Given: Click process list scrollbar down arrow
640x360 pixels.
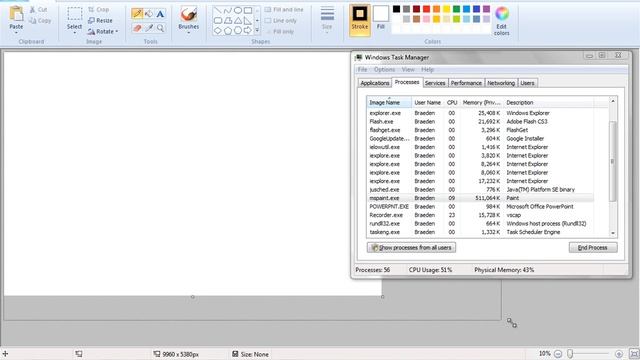Looking at the screenshot, I should click(613, 233).
